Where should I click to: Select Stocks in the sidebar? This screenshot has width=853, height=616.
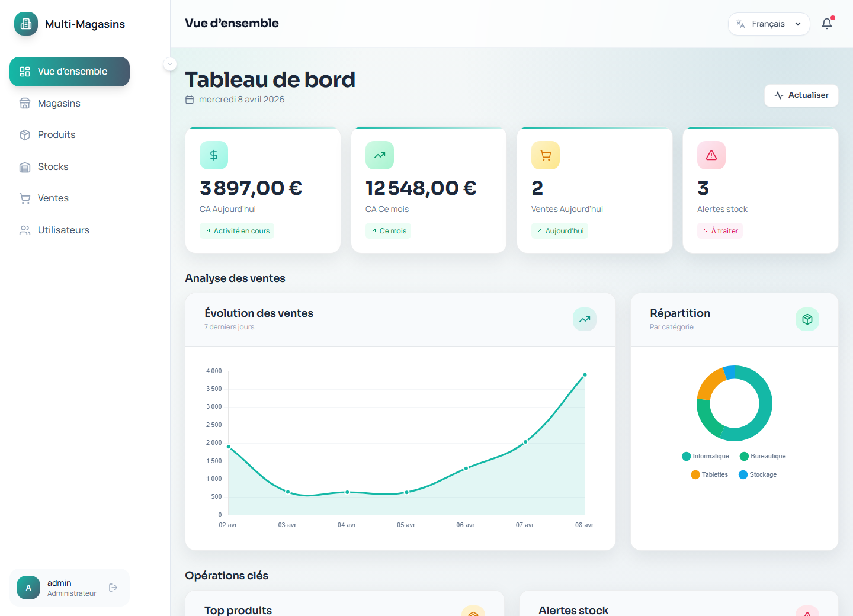pyautogui.click(x=52, y=166)
